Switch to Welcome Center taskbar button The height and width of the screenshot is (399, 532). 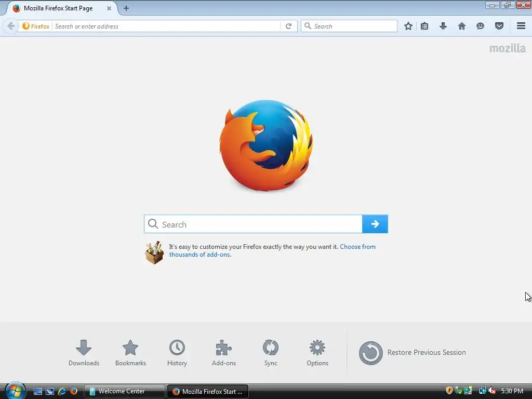coord(125,391)
